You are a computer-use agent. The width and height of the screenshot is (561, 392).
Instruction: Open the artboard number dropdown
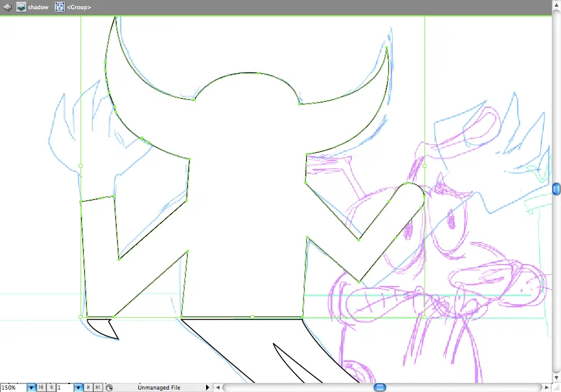click(78, 388)
